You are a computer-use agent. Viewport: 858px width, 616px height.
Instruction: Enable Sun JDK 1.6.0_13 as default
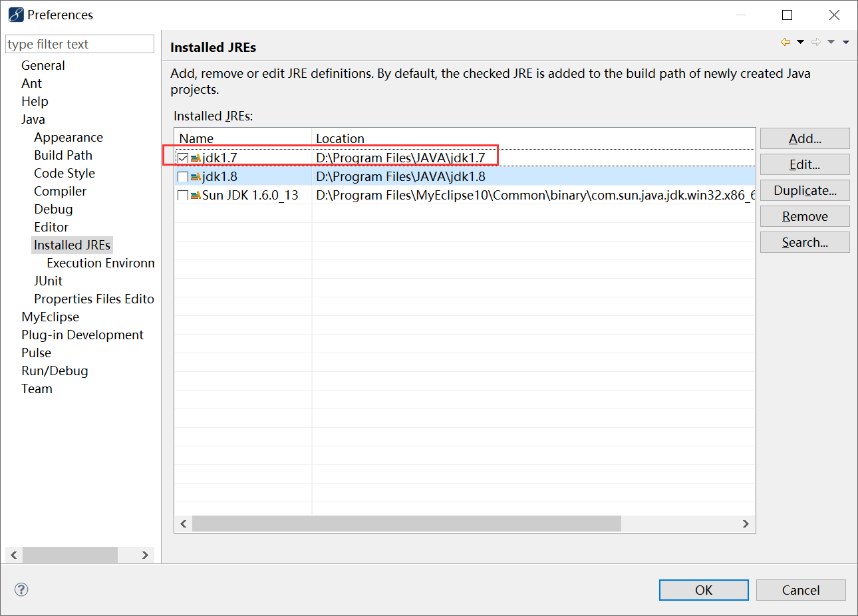[x=183, y=195]
